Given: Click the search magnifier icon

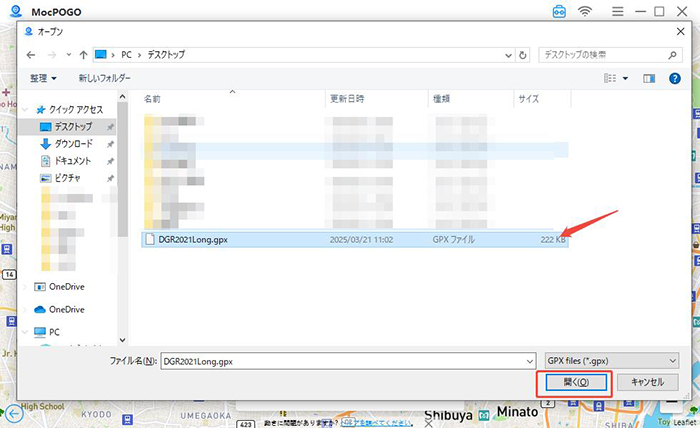Looking at the screenshot, I should click(x=672, y=55).
